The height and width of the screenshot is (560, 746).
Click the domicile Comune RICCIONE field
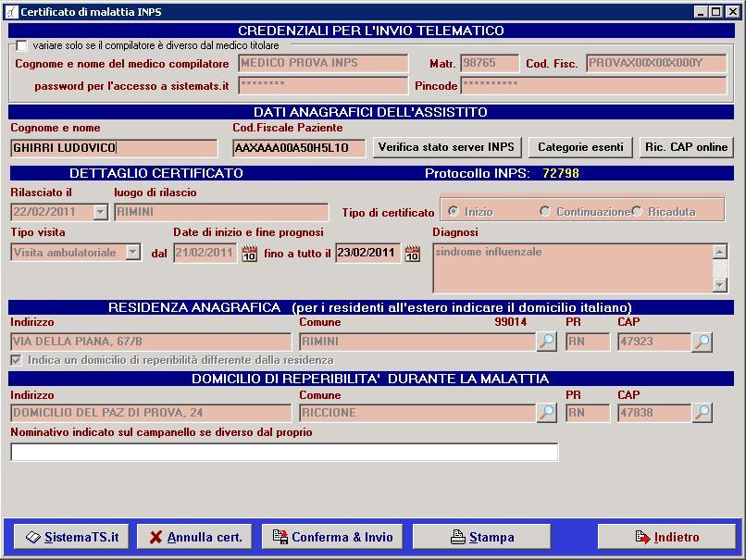coord(417,413)
